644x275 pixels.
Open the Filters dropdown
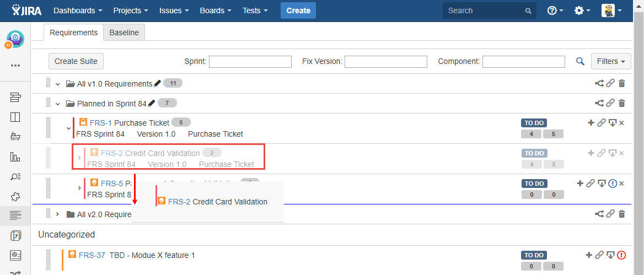click(611, 61)
